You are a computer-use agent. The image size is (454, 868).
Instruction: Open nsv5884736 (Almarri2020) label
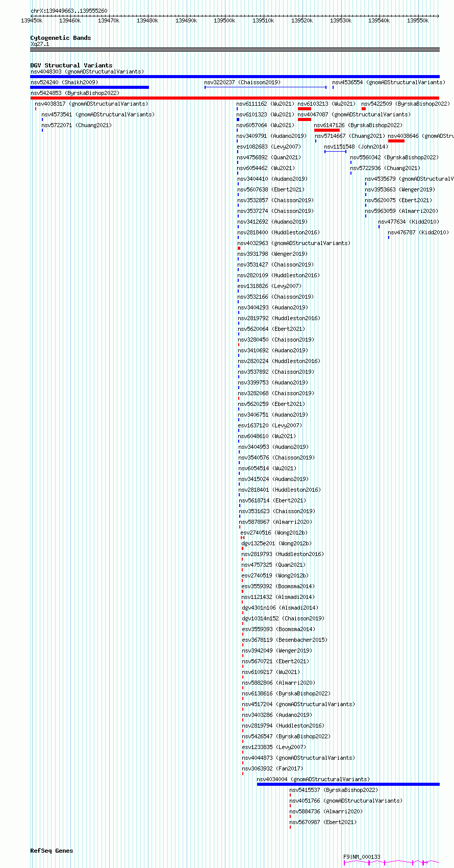tap(326, 811)
